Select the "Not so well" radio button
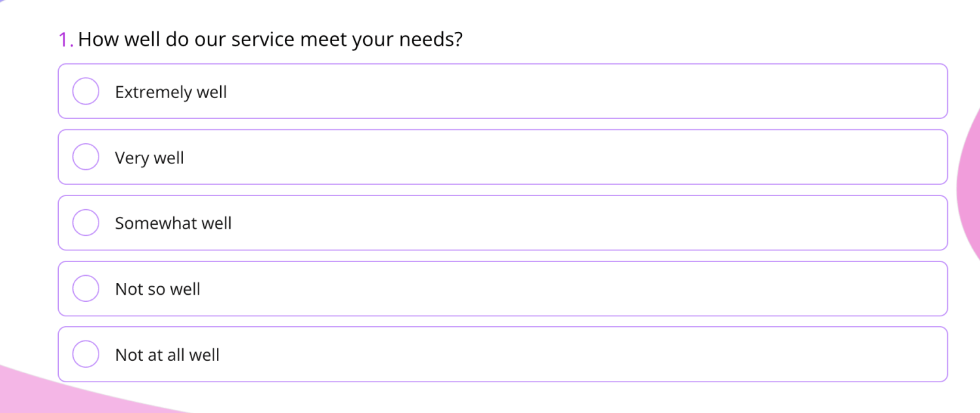 (86, 288)
